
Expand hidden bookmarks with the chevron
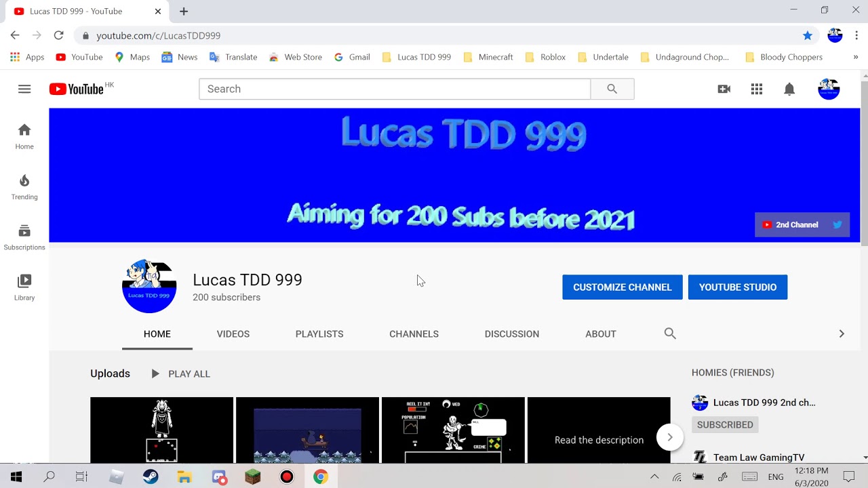point(855,57)
